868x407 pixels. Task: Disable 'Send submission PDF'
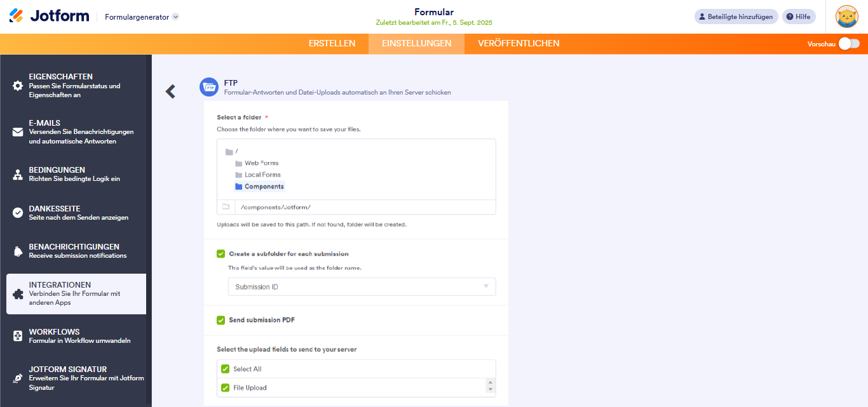220,320
